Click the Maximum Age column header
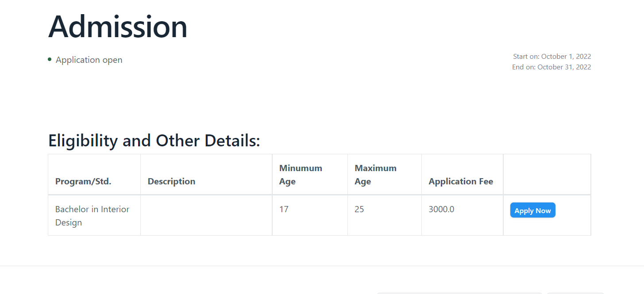The width and height of the screenshot is (644, 294). (375, 174)
